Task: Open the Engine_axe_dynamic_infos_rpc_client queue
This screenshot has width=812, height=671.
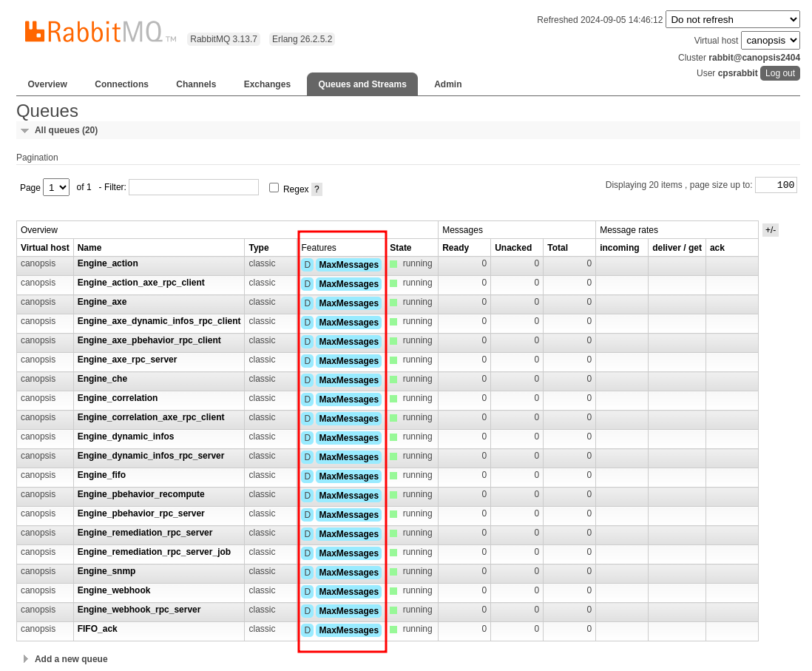Action: 159,321
